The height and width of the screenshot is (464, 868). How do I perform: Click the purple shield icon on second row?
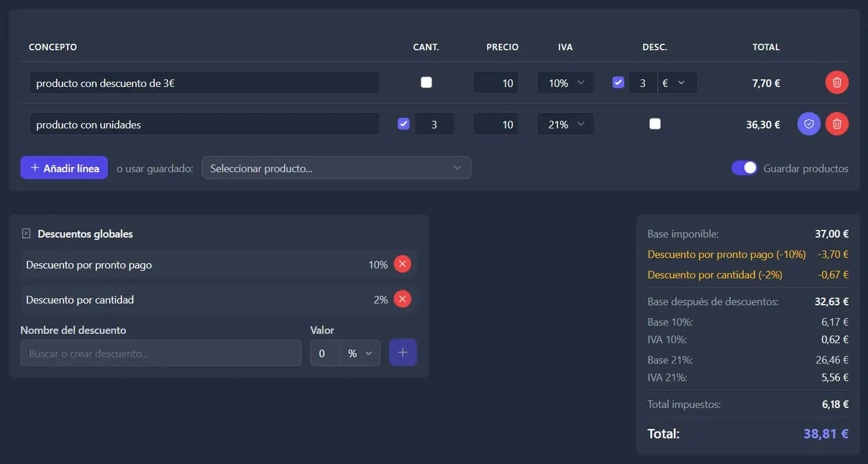pos(808,124)
